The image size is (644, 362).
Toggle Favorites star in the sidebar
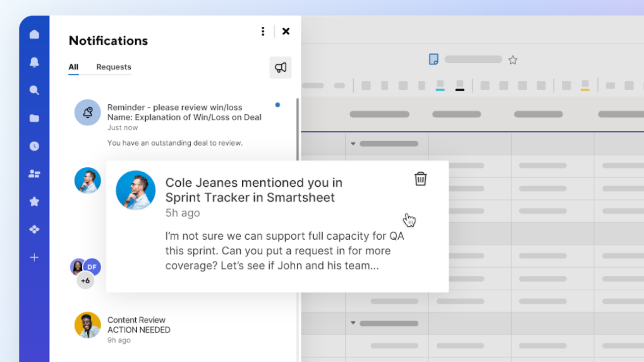click(x=34, y=201)
